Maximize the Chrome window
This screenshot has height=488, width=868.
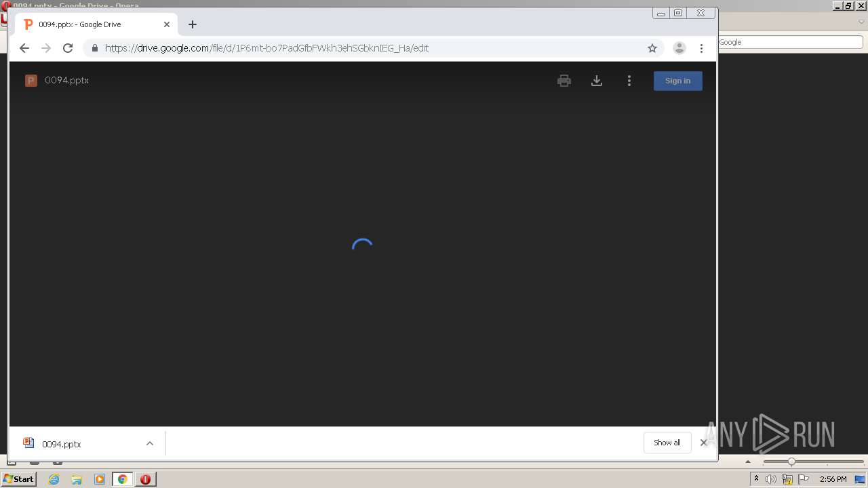(678, 13)
